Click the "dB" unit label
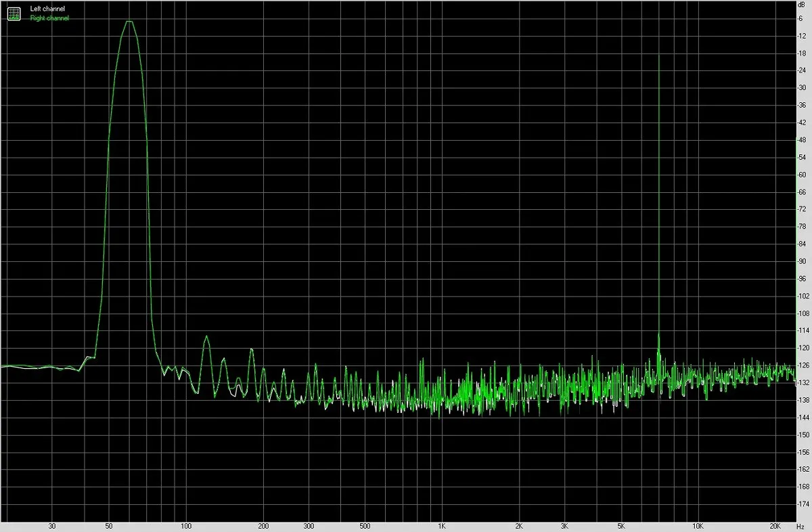The height and width of the screenshot is (532, 812). tap(802, 5)
